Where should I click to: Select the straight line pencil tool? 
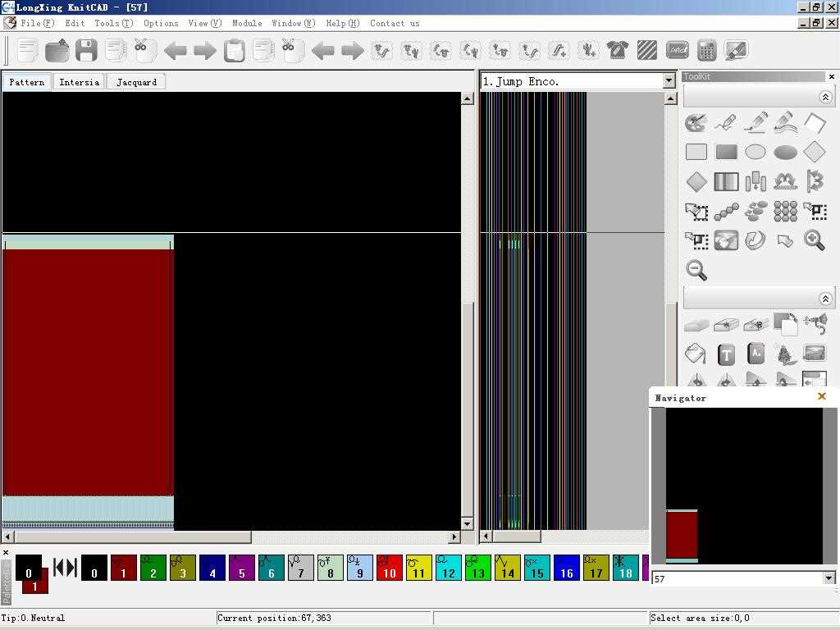756,123
